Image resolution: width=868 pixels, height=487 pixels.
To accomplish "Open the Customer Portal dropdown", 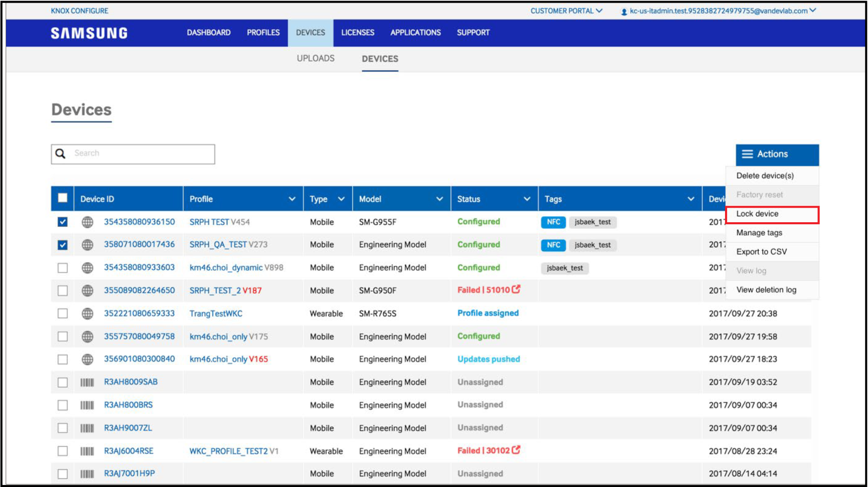I will click(x=566, y=11).
